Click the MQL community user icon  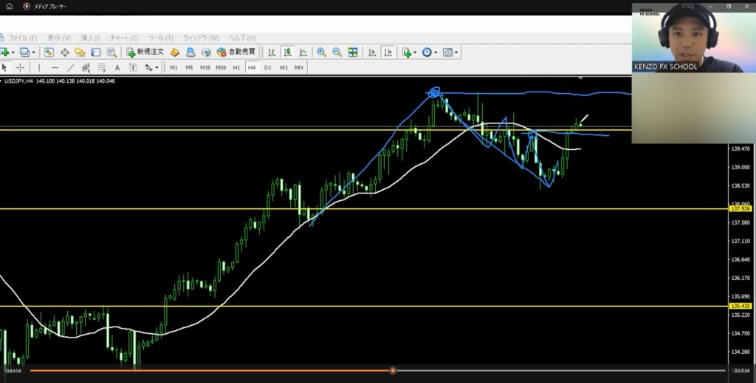[190, 52]
